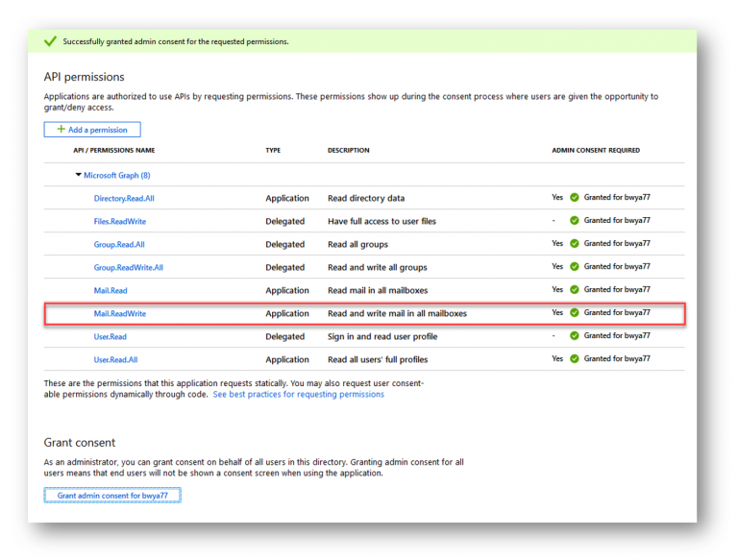Click 'Read mail in all mailboxes' description

coord(378,290)
